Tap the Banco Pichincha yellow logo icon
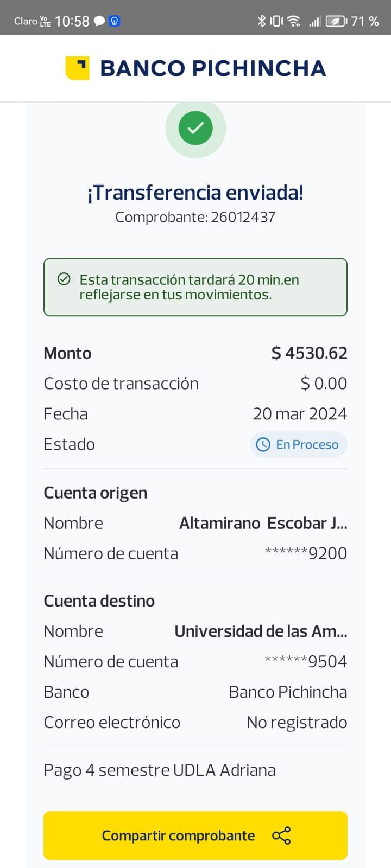391x868 pixels. (x=77, y=68)
